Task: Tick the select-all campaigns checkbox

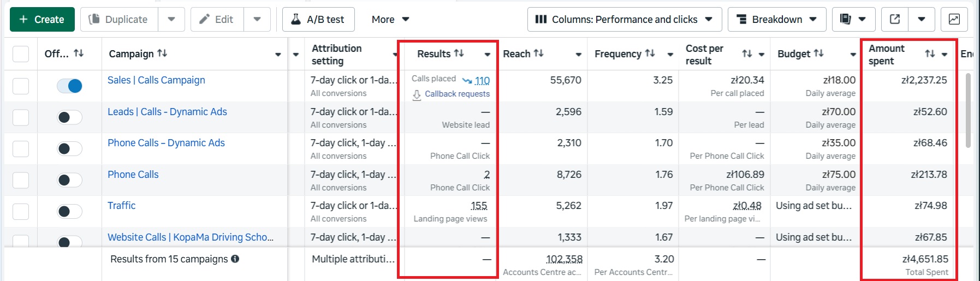Action: (21, 54)
